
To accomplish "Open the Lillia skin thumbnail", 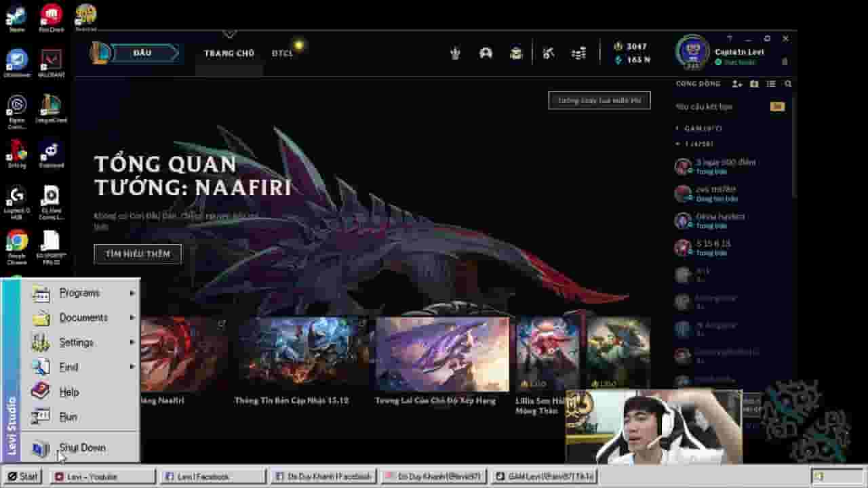I will tap(547, 354).
